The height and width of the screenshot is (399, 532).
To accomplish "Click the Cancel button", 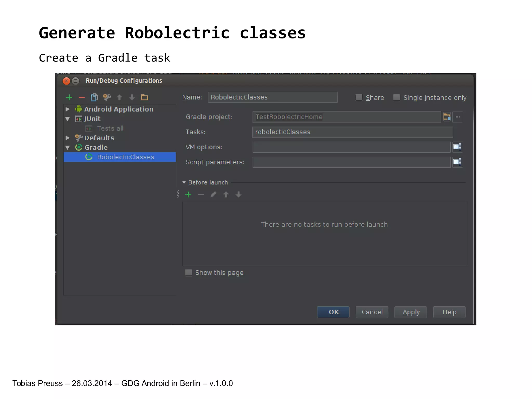I will click(372, 312).
